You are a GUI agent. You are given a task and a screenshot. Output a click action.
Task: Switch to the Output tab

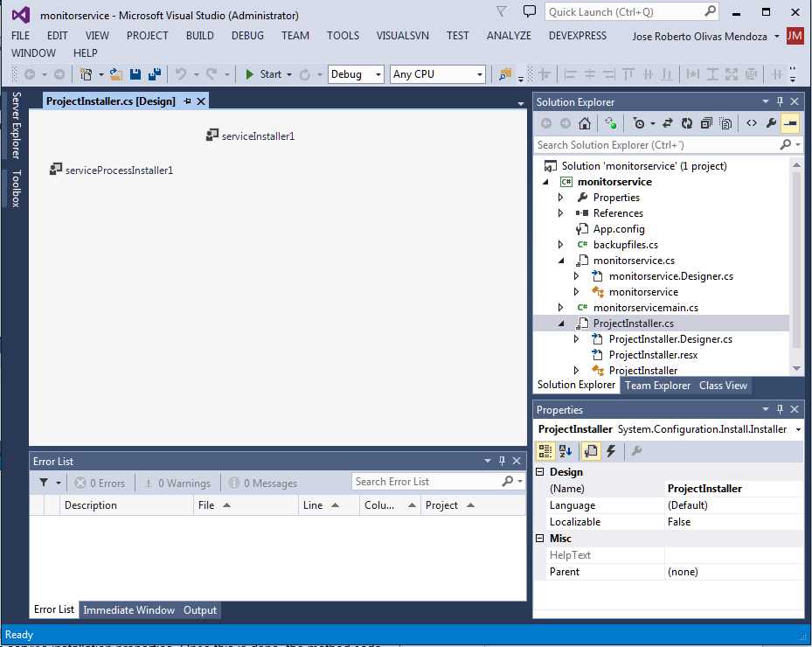click(x=200, y=610)
